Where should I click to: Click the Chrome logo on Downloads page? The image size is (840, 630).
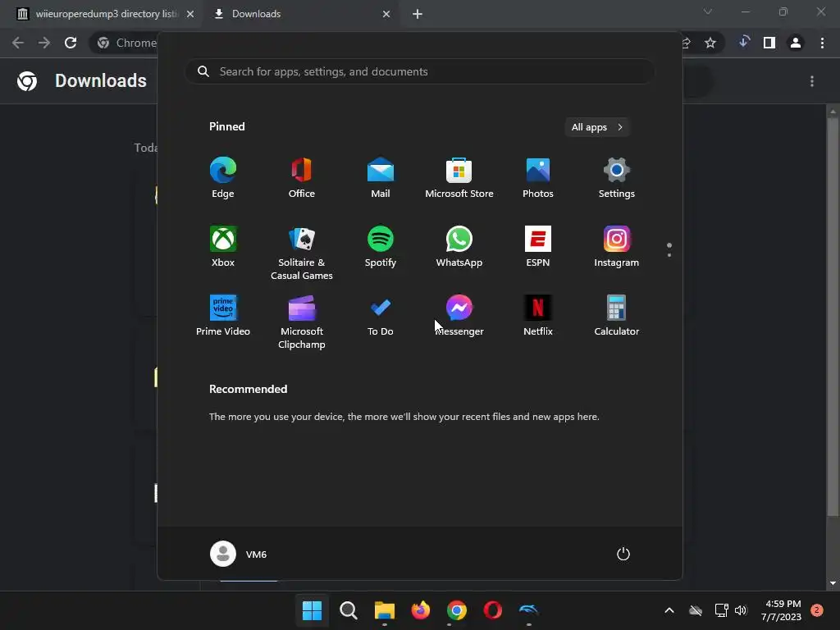tap(27, 81)
